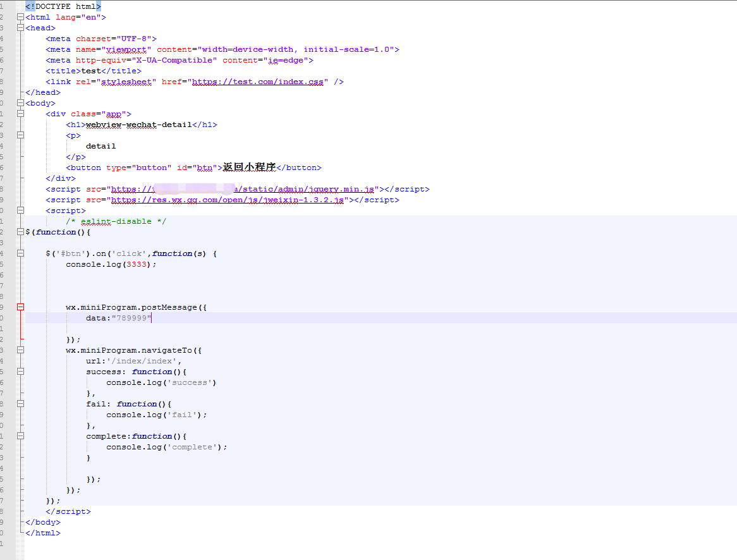Collapse the <div class="app"> fold marker
This screenshot has height=560, width=737.
coord(20,114)
